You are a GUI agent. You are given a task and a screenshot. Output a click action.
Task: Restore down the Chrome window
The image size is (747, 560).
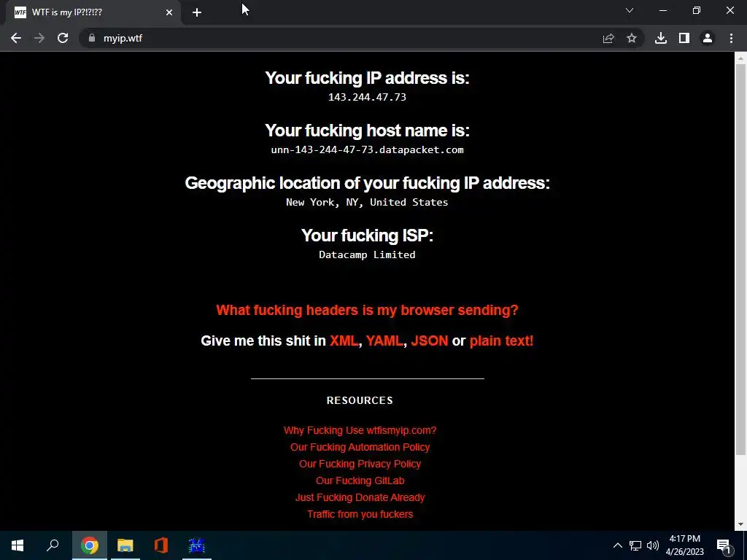click(x=697, y=10)
